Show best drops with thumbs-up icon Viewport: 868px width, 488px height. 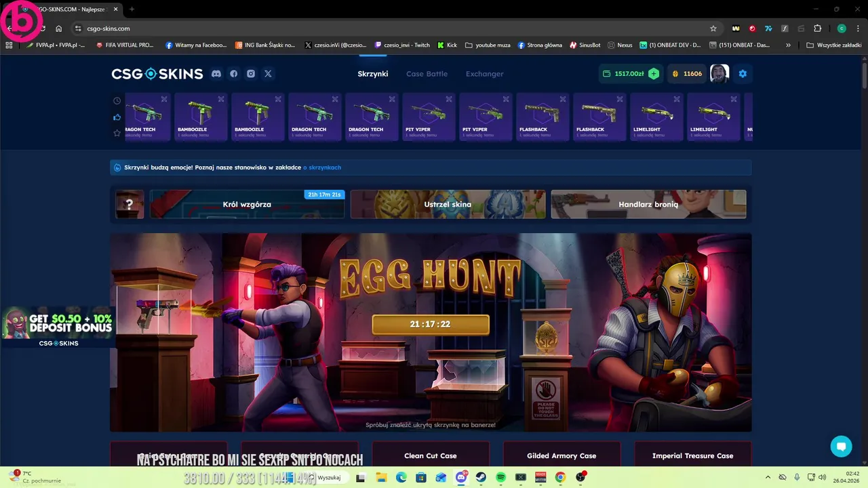coord(117,117)
